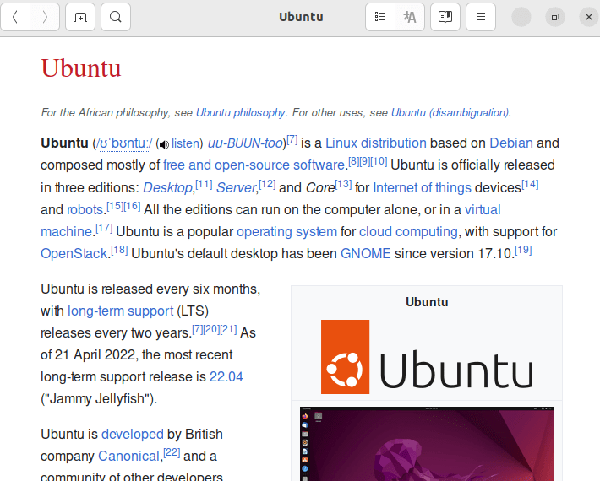600x481 pixels.
Task: Follow the Ubuntu philosophy link
Action: click(240, 113)
